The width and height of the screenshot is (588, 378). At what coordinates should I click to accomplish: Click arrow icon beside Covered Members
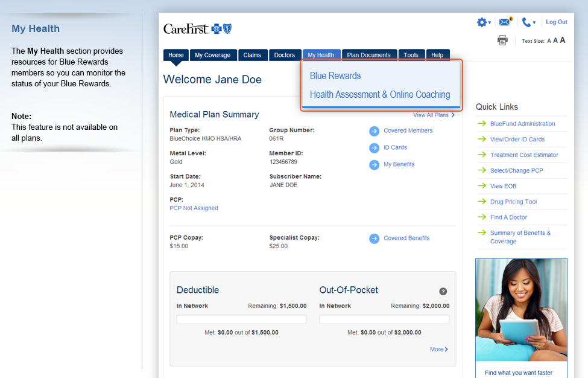(374, 131)
